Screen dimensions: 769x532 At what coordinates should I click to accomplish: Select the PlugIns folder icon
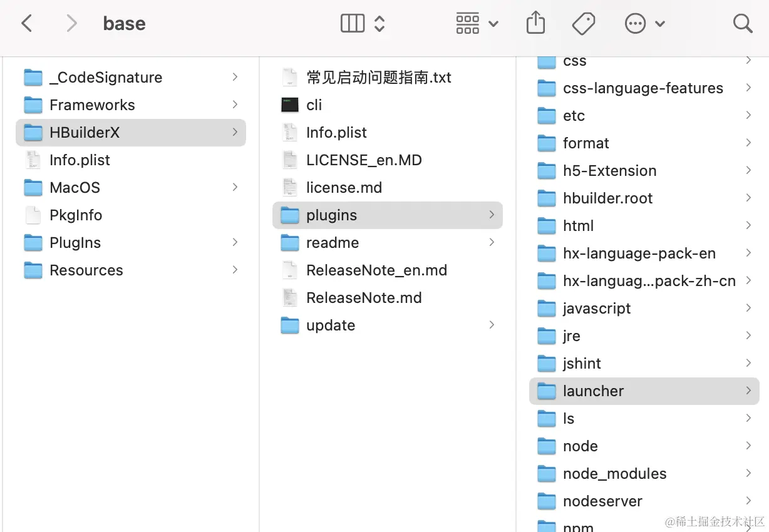[x=33, y=243]
